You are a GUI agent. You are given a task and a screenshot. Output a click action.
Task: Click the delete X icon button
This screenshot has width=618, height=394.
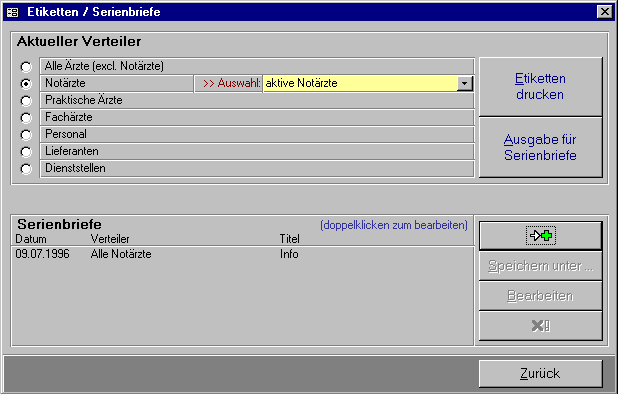pyautogui.click(x=540, y=326)
